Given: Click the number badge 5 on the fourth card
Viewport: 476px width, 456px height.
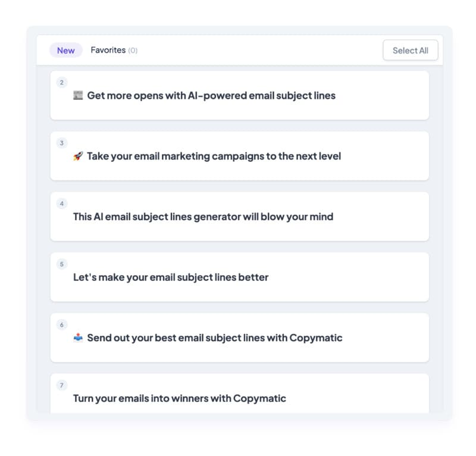Looking at the screenshot, I should (62, 264).
